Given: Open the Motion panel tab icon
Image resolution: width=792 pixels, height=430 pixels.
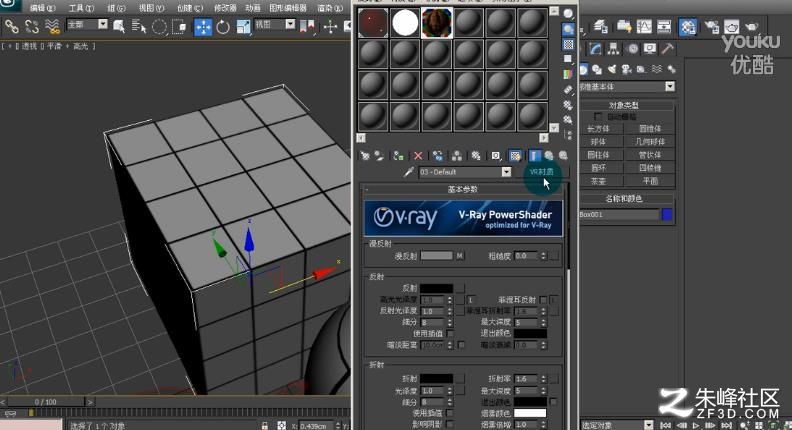Looking at the screenshot, I should (x=632, y=49).
